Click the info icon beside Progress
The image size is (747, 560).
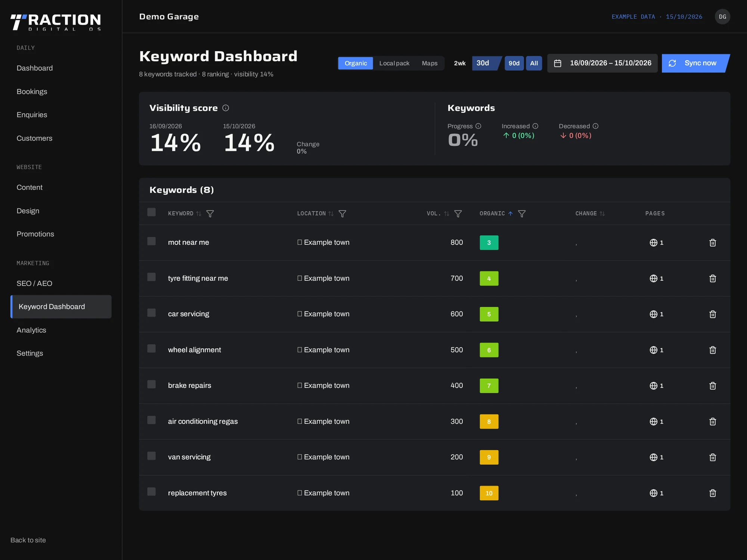pyautogui.click(x=478, y=126)
